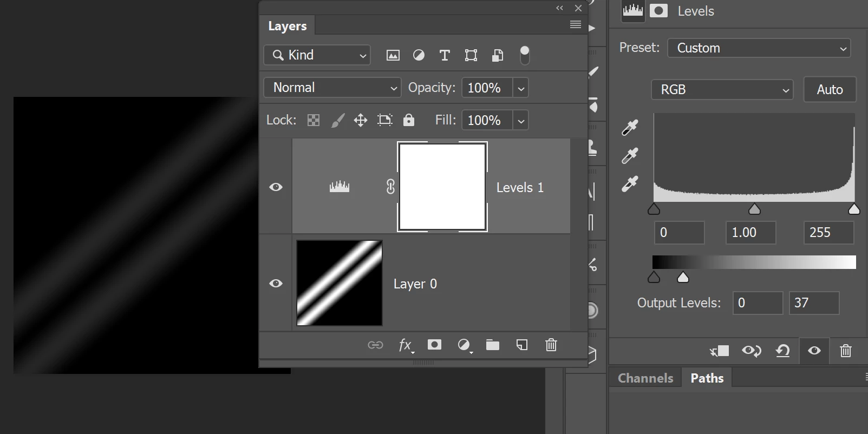This screenshot has height=434, width=868.
Task: Lock transparent pixels icon
Action: click(x=314, y=120)
